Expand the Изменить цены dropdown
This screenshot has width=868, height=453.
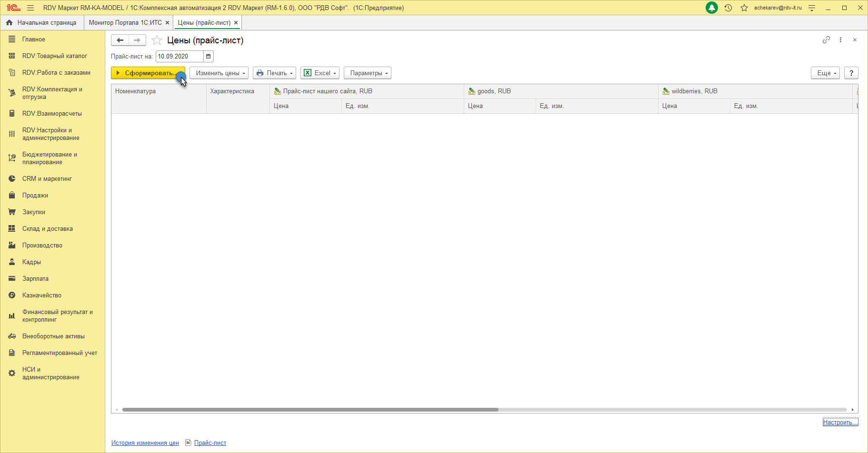(219, 73)
